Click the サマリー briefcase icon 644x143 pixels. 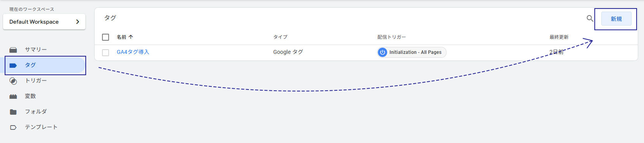(x=13, y=50)
